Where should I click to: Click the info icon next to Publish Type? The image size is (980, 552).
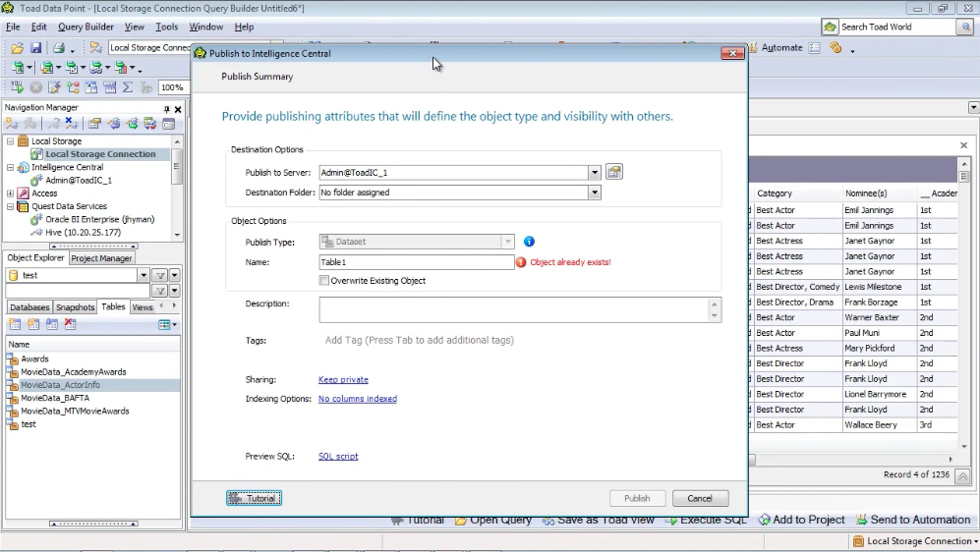coord(529,242)
